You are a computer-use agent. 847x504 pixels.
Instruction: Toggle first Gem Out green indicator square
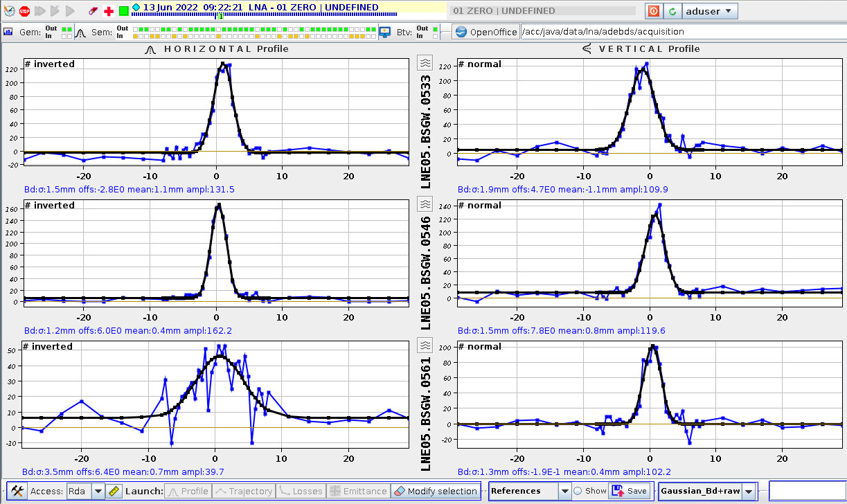(64, 28)
